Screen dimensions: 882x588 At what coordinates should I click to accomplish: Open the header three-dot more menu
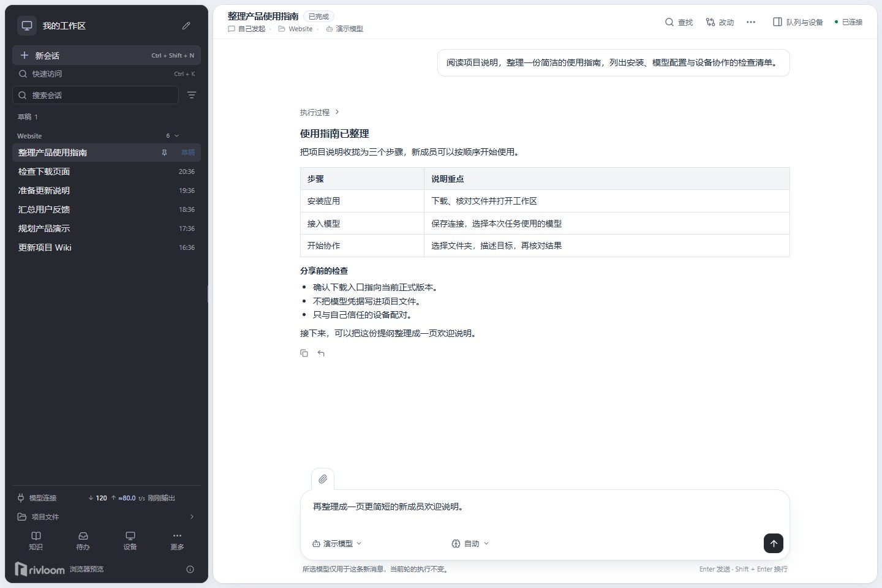click(x=751, y=22)
